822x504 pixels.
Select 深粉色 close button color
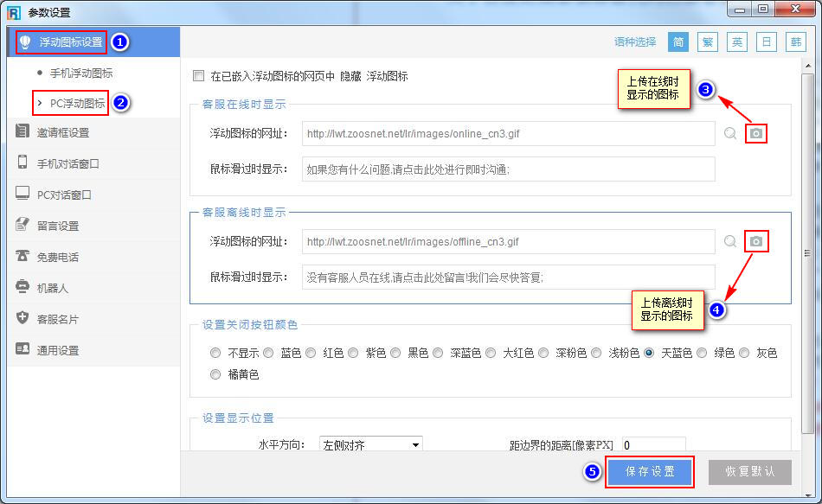tap(543, 353)
